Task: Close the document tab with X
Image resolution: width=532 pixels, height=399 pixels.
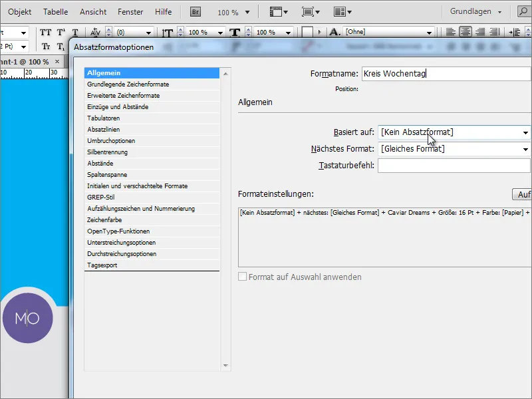Action: [57, 61]
